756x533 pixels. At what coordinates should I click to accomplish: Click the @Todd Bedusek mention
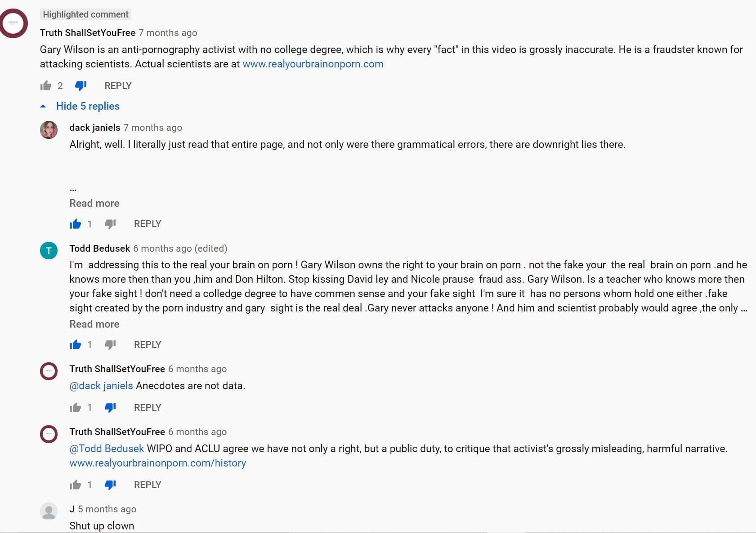tap(107, 449)
